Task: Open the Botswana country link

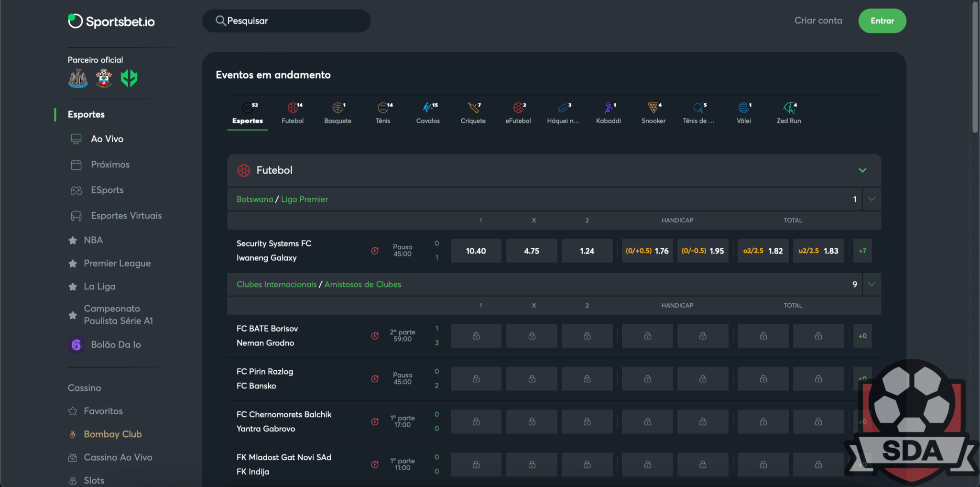Action: click(255, 199)
